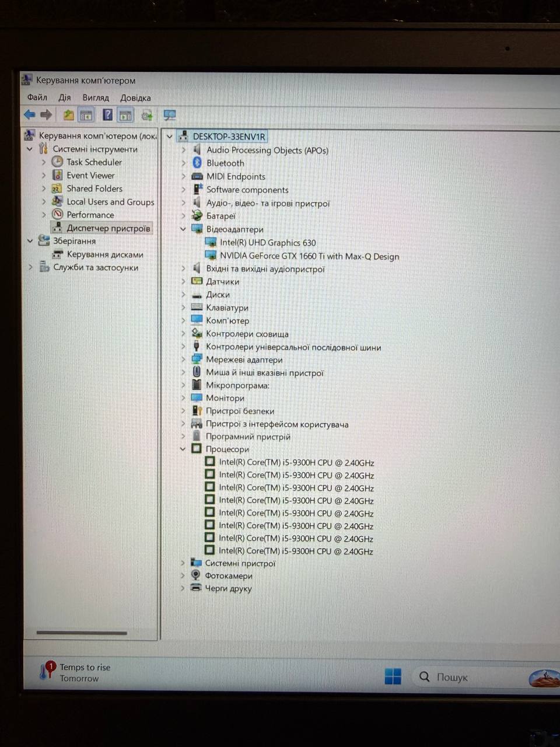Select Диспетчер пристроїв in left tree

(x=108, y=228)
